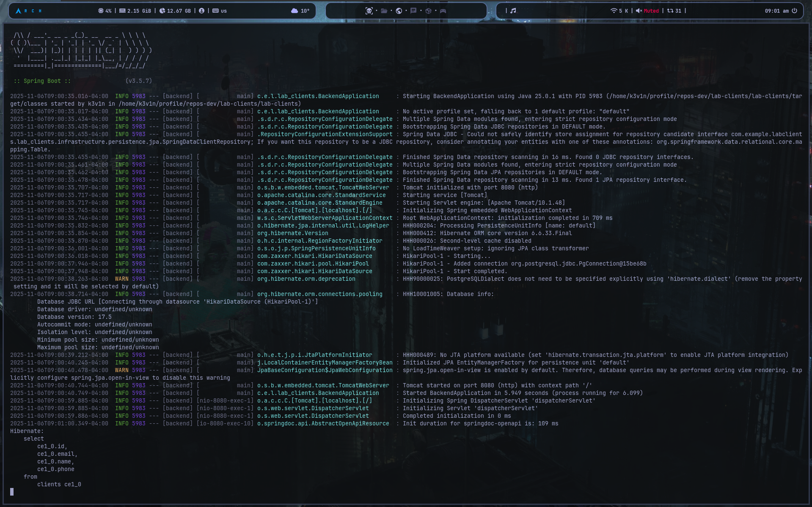Select the cube package workspace
This screenshot has width=812, height=507.
(428, 11)
